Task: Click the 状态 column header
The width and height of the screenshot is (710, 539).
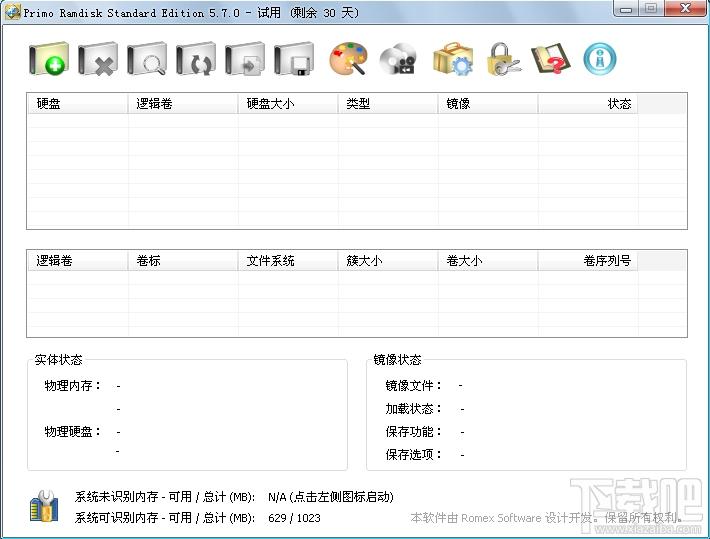Action: (588, 104)
